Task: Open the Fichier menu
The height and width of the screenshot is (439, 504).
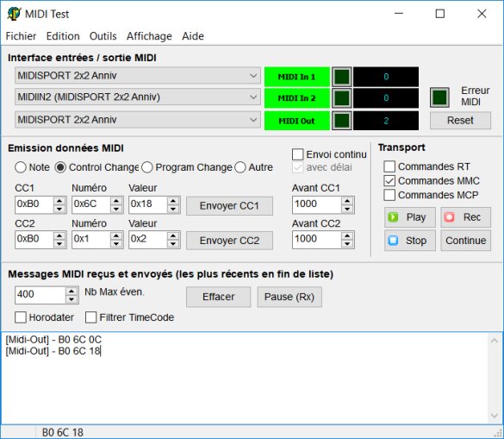Action: coord(21,36)
